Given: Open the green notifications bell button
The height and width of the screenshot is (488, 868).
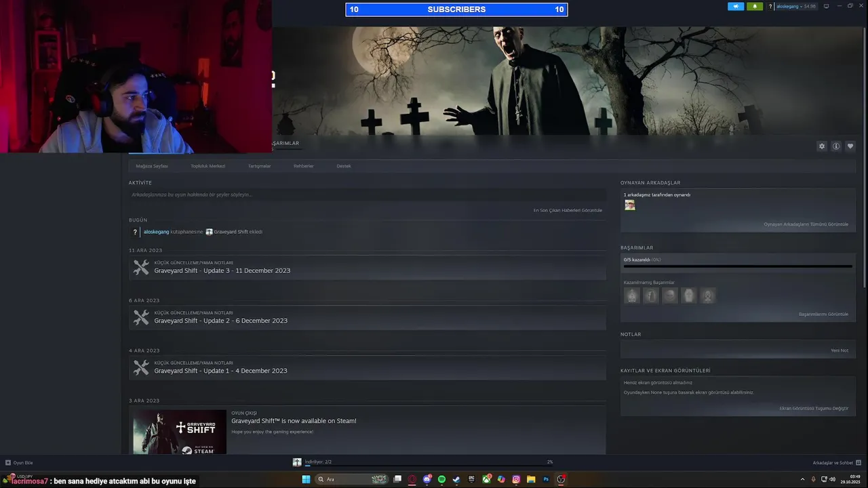Looking at the screenshot, I should tap(755, 6).
